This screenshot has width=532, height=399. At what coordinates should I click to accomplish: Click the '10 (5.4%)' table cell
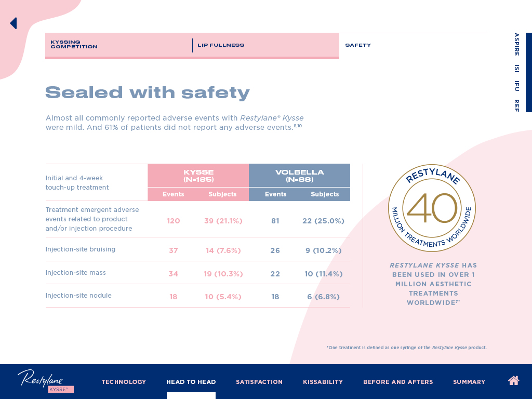(x=223, y=297)
